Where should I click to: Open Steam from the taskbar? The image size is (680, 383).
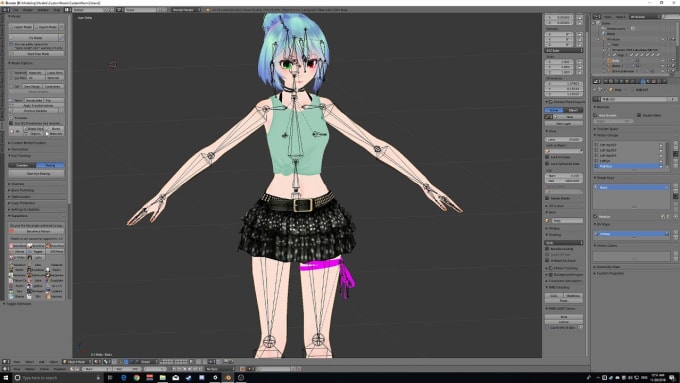pos(189,378)
